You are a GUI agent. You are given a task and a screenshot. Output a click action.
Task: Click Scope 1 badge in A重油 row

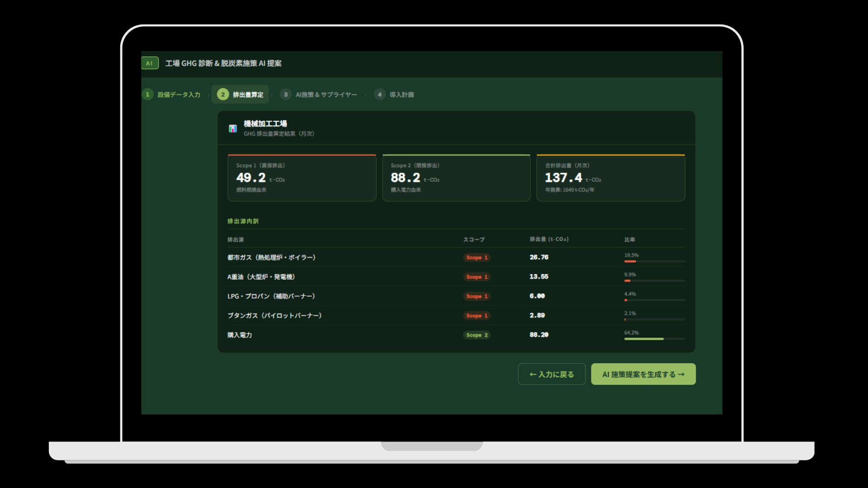(477, 277)
